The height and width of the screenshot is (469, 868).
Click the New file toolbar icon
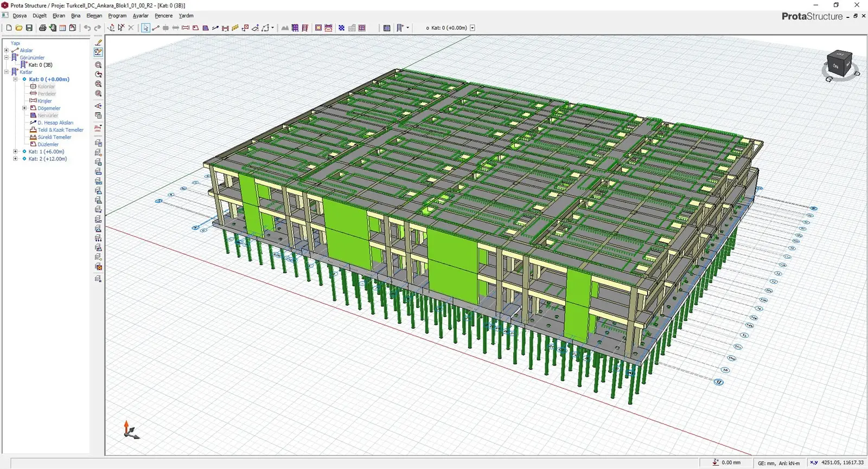pos(9,28)
